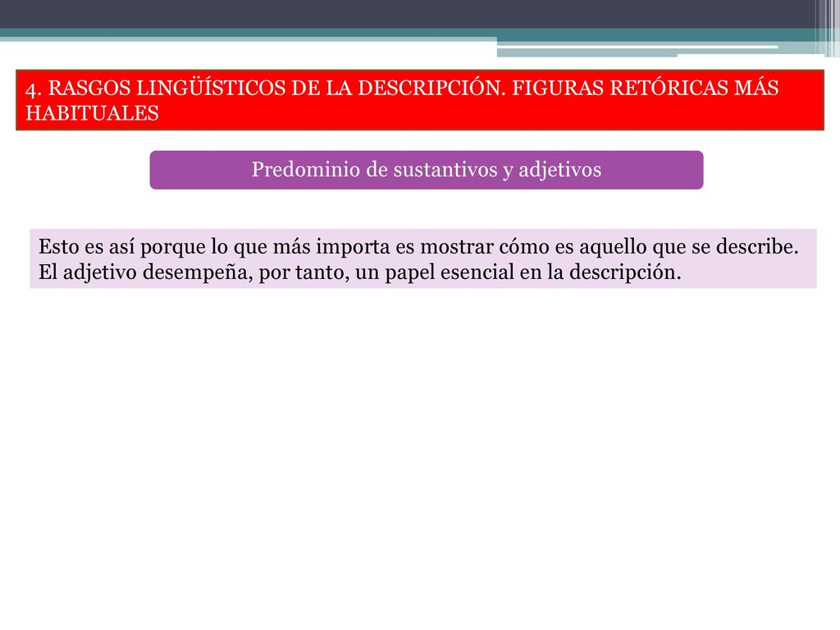Click the sentence starting 'El adjetivo desempeña'
Screen dimensions: 840x630
359,272
